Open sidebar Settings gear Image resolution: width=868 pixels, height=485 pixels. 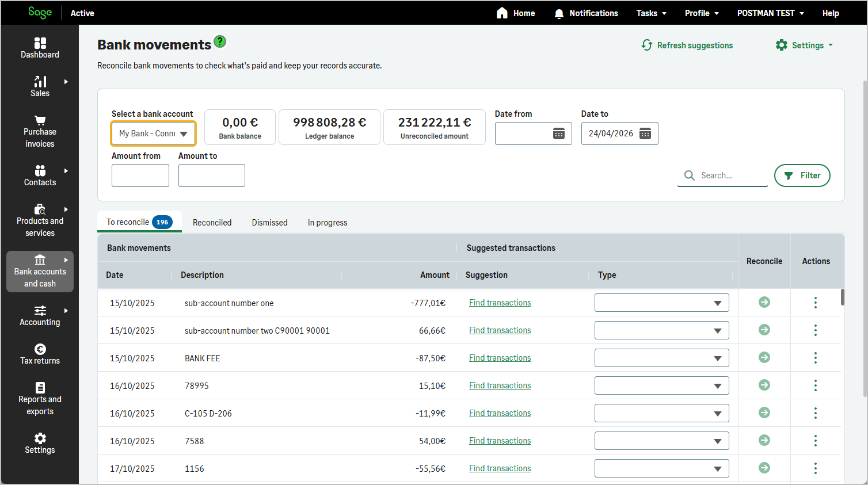tap(40, 444)
